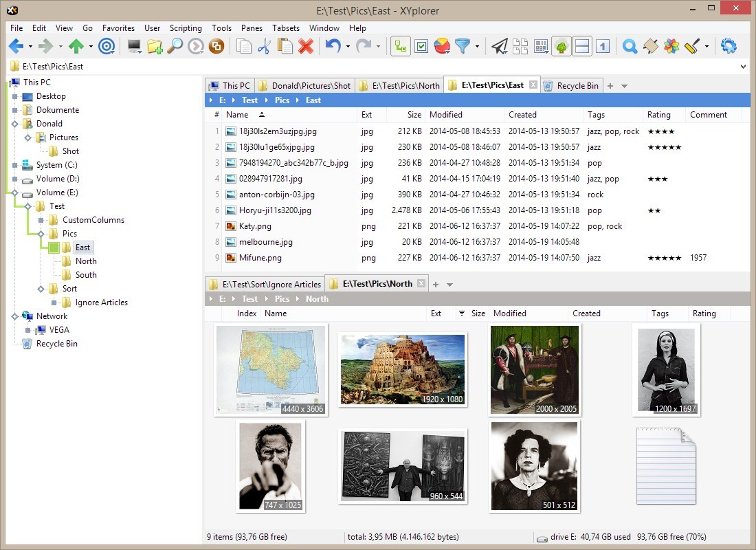This screenshot has width=756, height=550.
Task: Click the brown round copy-path icon
Action: coord(216,46)
